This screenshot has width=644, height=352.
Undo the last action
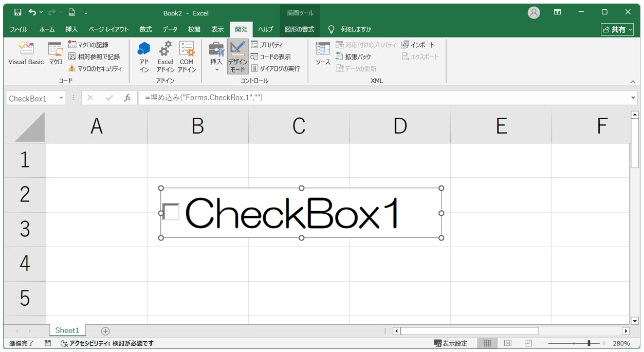tap(33, 12)
